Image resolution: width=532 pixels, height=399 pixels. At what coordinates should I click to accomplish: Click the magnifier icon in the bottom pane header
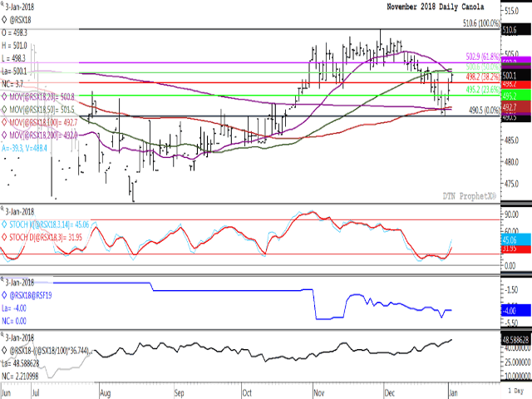tap(2, 334)
